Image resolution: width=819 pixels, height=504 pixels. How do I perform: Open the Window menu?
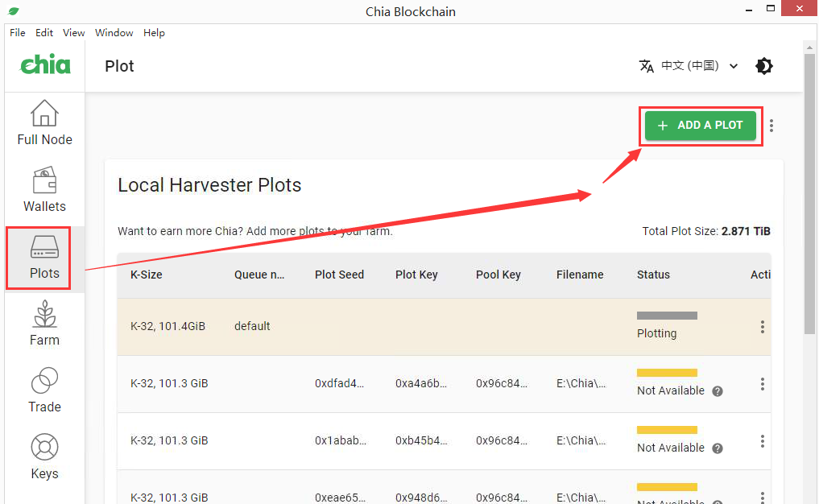point(114,33)
